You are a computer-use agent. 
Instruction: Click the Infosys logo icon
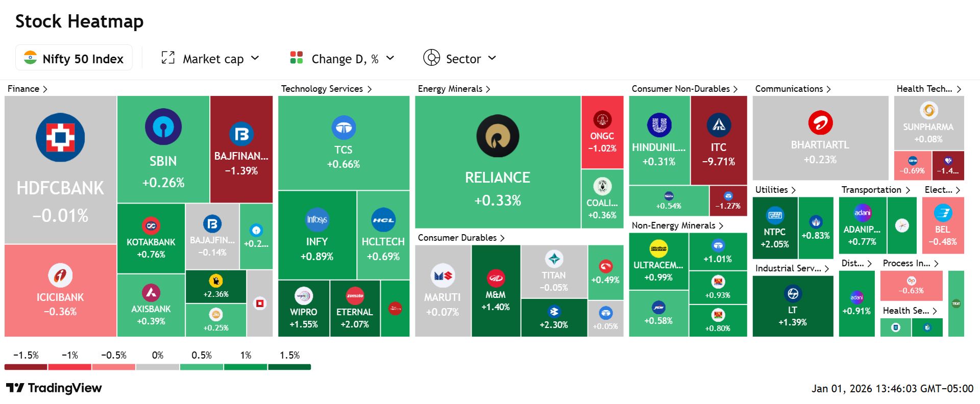point(317,220)
